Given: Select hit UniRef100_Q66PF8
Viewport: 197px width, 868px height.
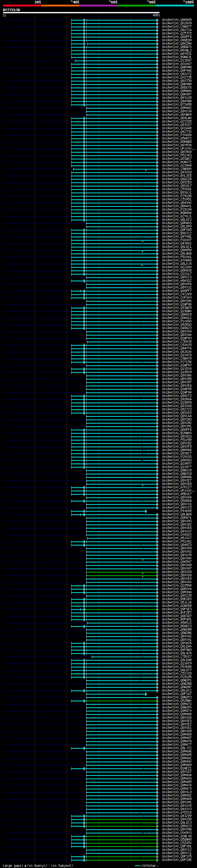Looking at the screenshot, I should [x=177, y=37].
